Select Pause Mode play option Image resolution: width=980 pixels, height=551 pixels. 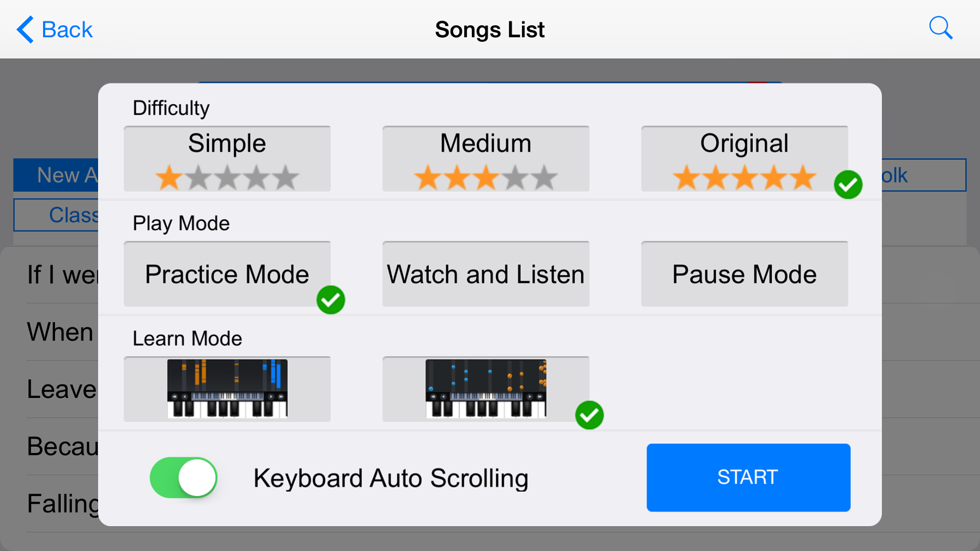[745, 274]
